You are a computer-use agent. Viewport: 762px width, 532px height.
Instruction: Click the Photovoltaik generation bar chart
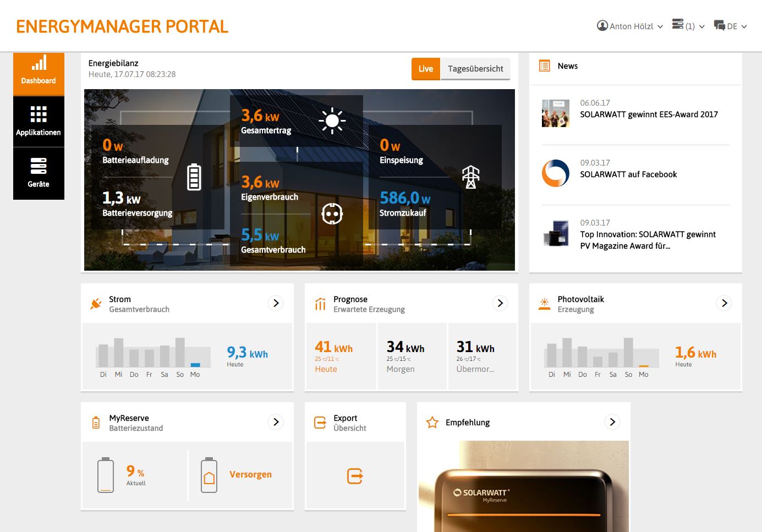click(x=602, y=353)
